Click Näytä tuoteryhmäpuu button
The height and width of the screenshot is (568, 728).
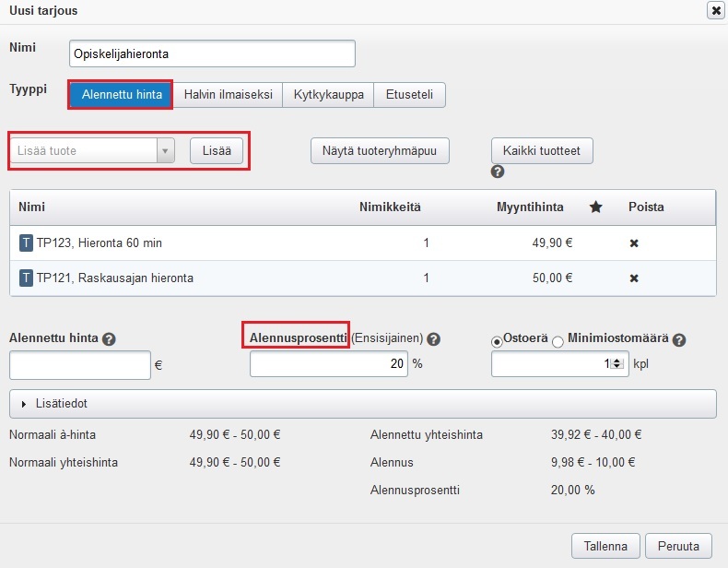click(380, 150)
